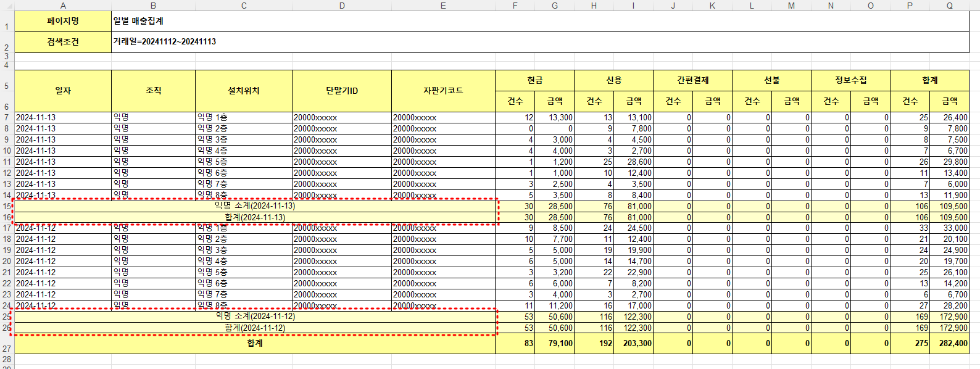
Task: Select the total 33,000 cell
Action: (x=950, y=228)
